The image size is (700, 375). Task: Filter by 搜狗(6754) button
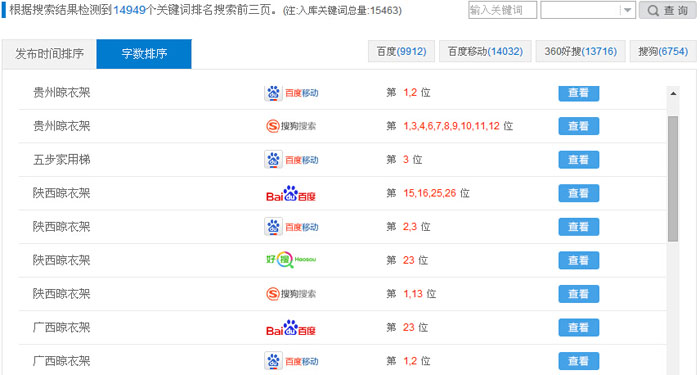(x=663, y=51)
